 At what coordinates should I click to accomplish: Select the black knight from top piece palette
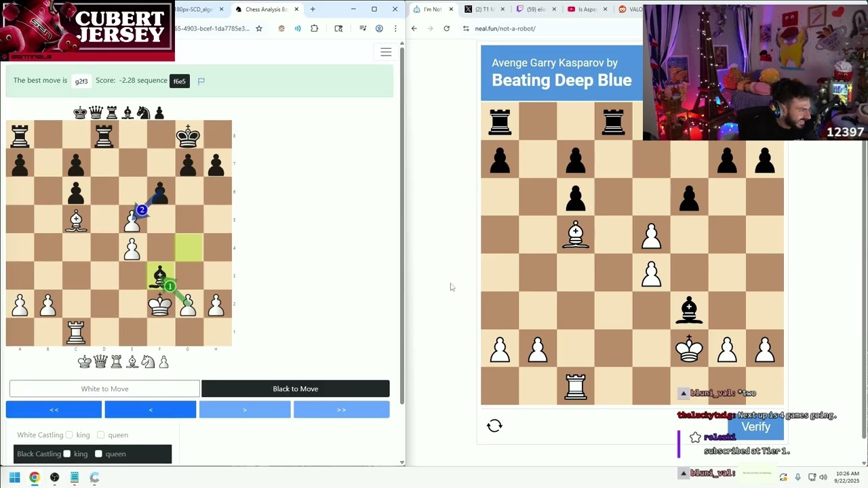tap(143, 113)
